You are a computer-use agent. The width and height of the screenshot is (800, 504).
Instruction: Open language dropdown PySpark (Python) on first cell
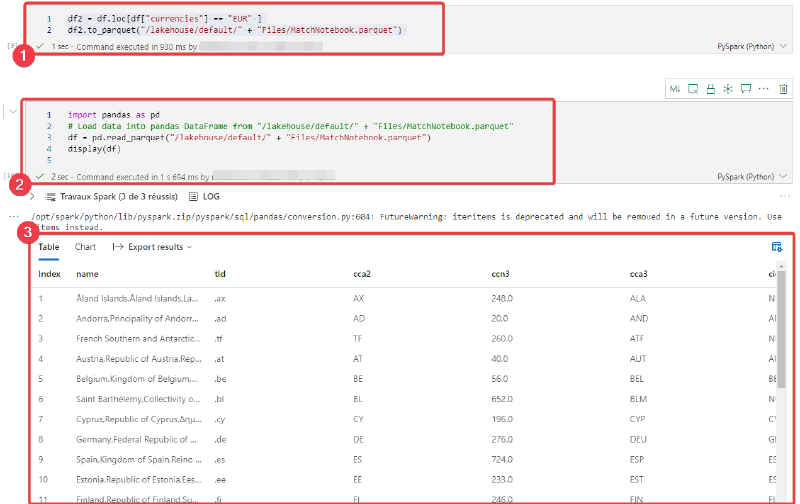752,46
